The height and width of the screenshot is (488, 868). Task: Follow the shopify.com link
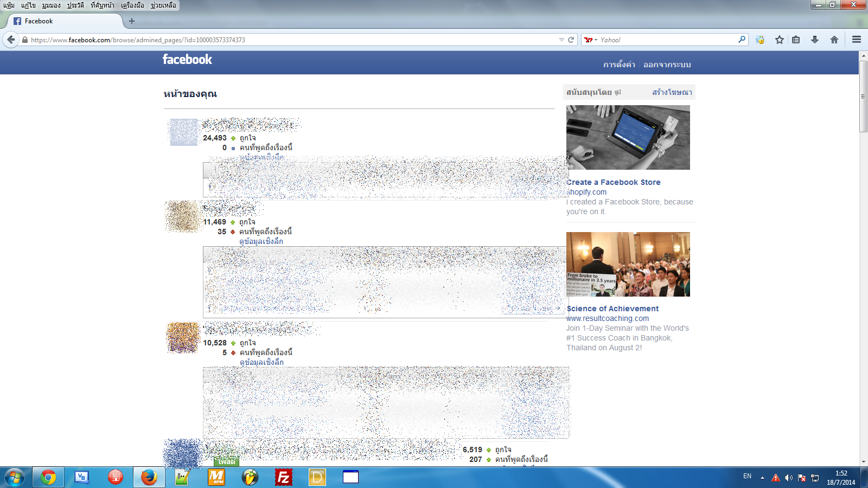(586, 192)
